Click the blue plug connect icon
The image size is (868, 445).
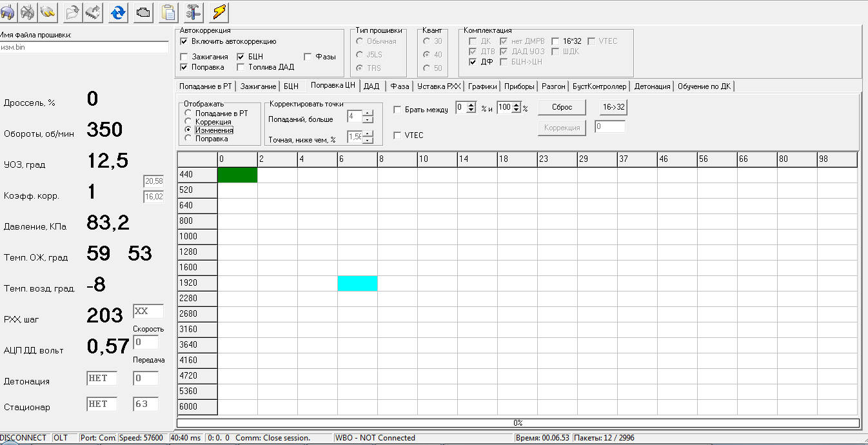(7, 11)
